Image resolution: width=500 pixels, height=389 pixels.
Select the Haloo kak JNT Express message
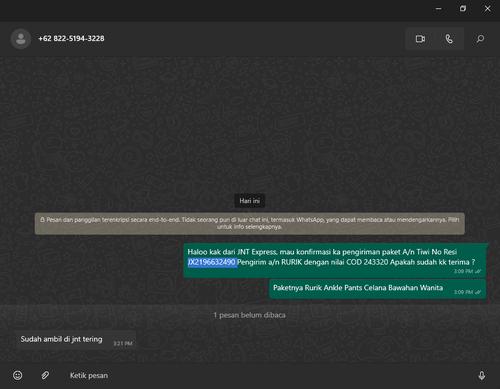(x=335, y=260)
